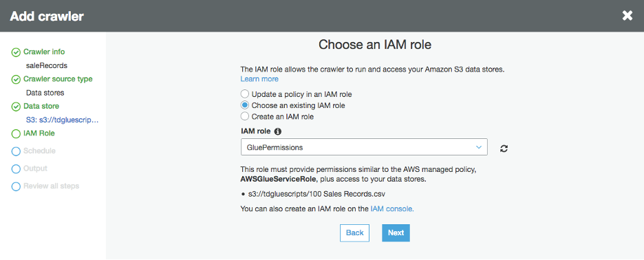This screenshot has width=644, height=260.
Task: Click the IAM Role step circle icon
Action: (x=16, y=134)
